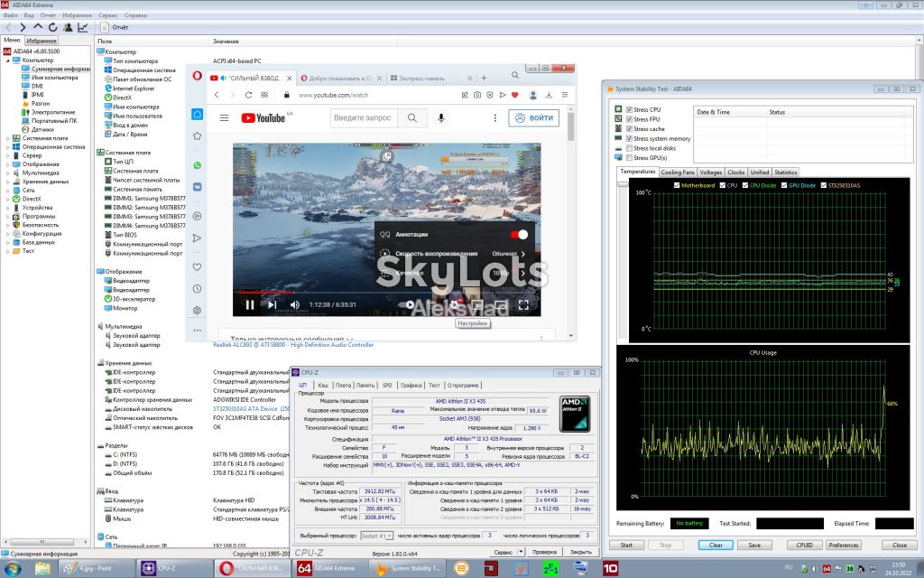Open the CPU-Z Сервис dropdown arrow

[x=521, y=552]
